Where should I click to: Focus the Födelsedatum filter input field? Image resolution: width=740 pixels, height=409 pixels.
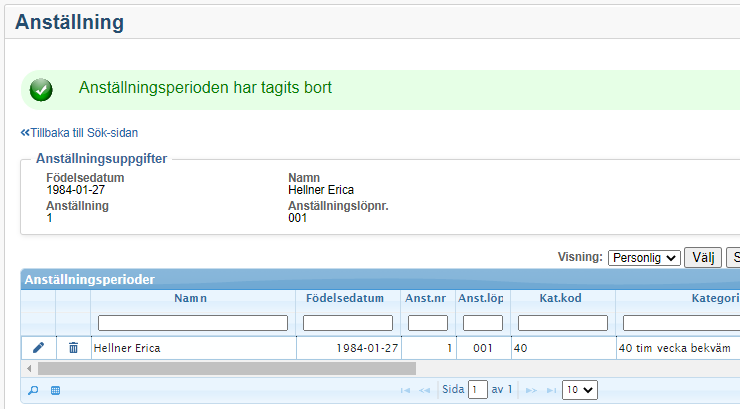click(347, 323)
